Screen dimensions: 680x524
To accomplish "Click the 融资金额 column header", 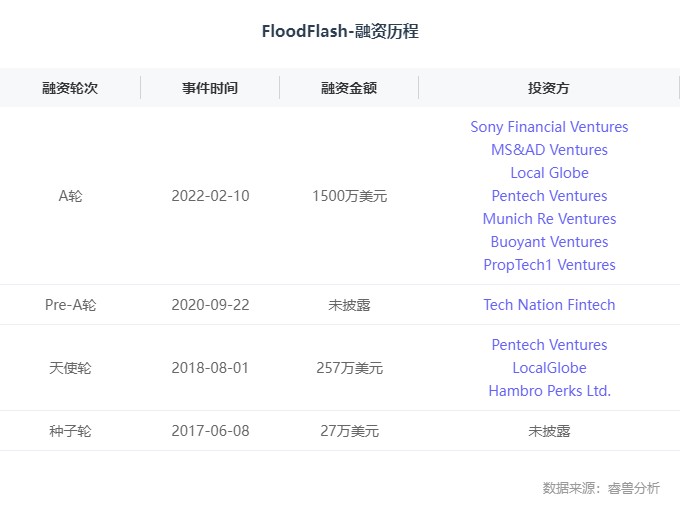I will pos(349,88).
